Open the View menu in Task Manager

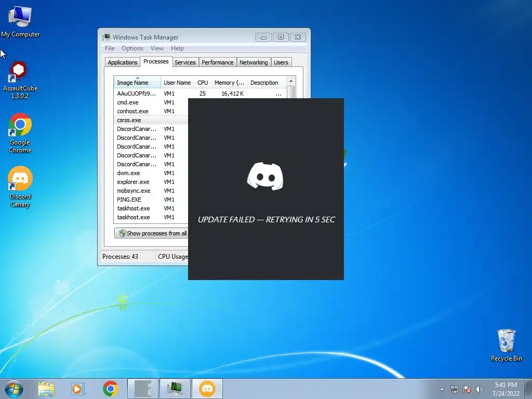157,48
